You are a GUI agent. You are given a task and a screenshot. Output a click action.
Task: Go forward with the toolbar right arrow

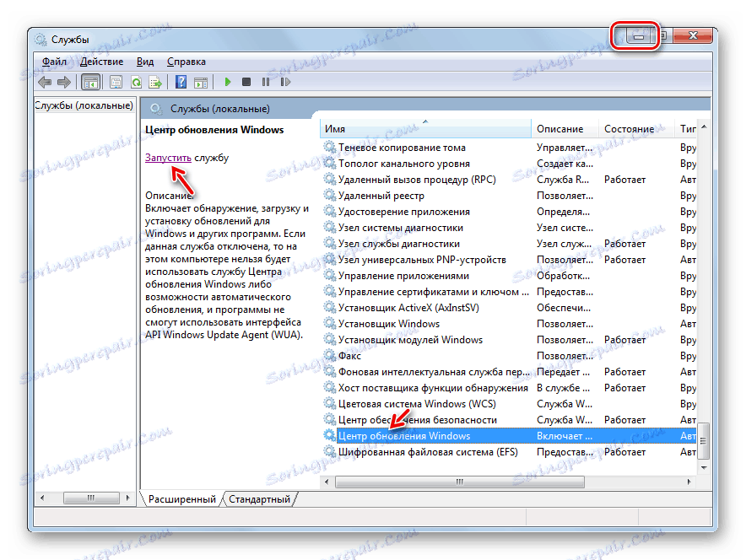pos(64,83)
